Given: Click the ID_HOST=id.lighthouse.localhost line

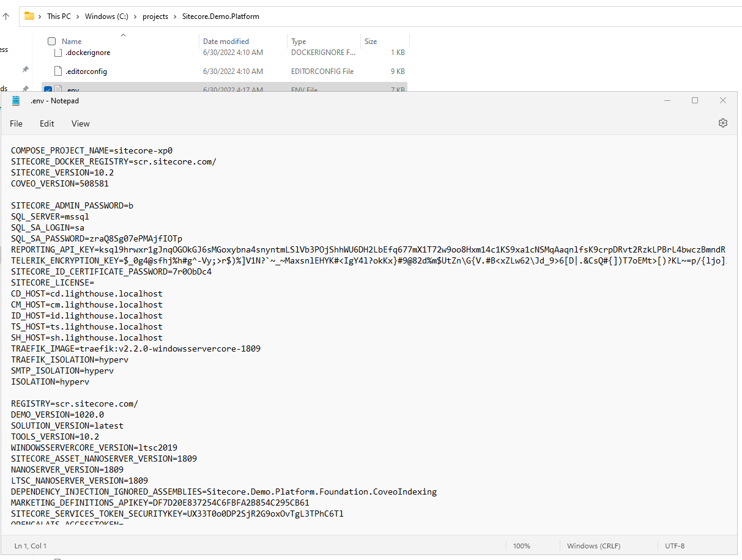Looking at the screenshot, I should 87,315.
